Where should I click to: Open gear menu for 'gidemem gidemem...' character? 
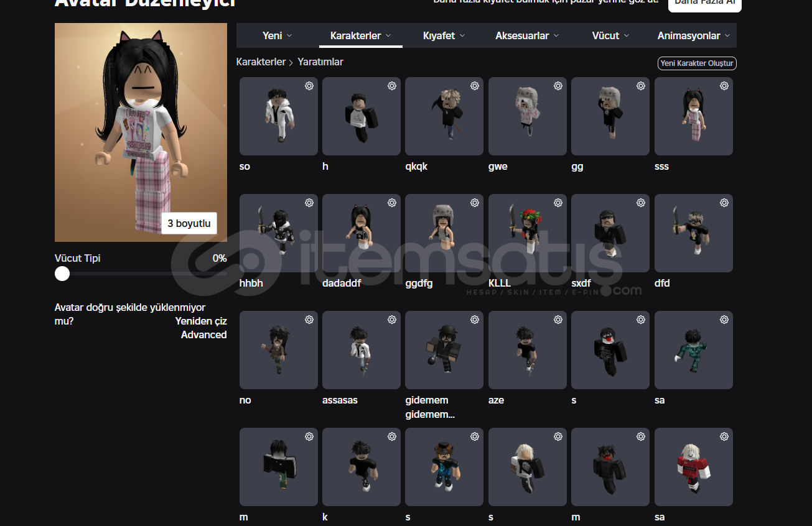[475, 320]
